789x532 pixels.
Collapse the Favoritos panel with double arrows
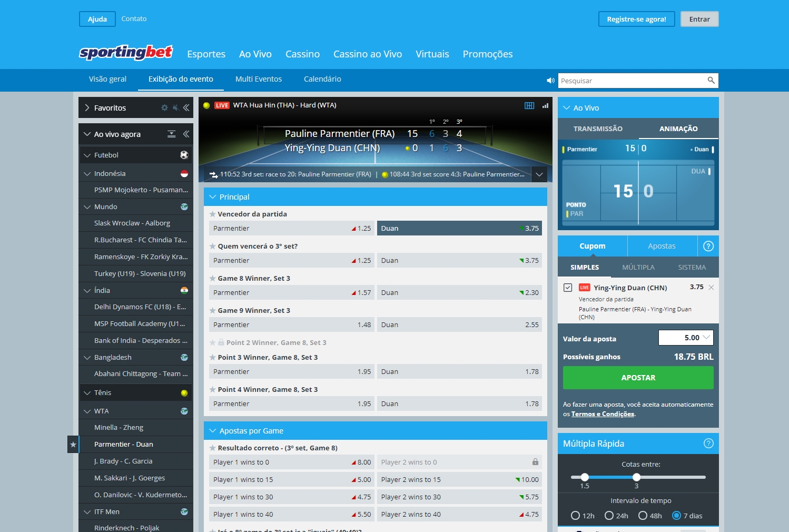pyautogui.click(x=186, y=107)
